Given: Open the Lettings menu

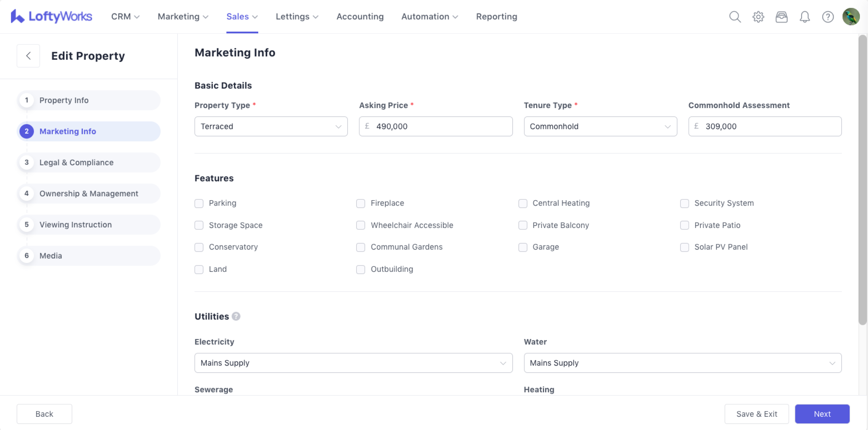Looking at the screenshot, I should [x=297, y=17].
